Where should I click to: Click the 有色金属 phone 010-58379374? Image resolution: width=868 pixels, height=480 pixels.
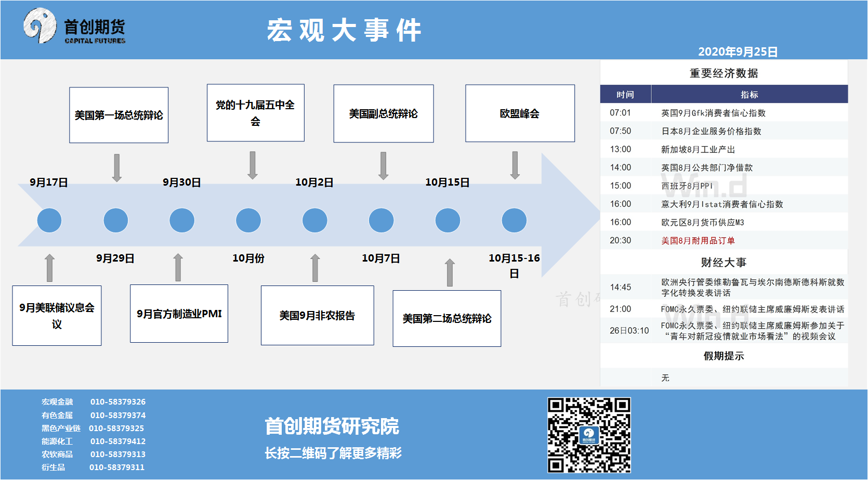(x=118, y=416)
